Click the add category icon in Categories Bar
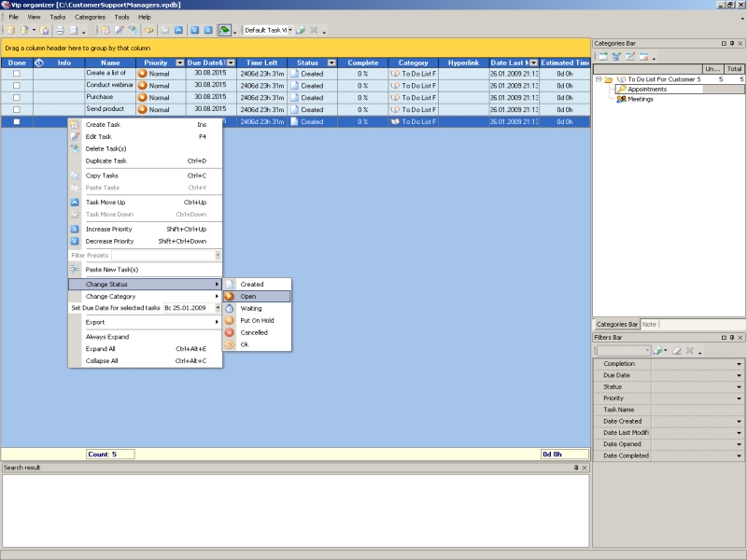This screenshot has height=560, width=747. [603, 57]
